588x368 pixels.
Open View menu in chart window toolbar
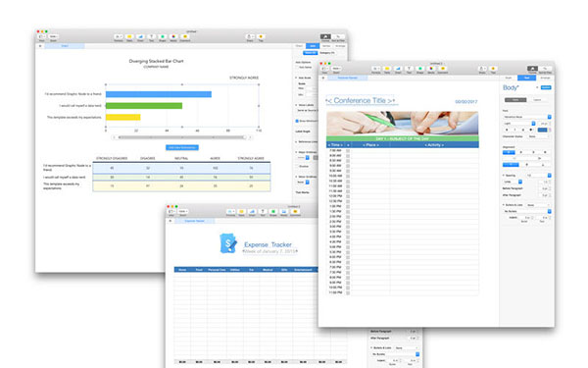click(41, 37)
